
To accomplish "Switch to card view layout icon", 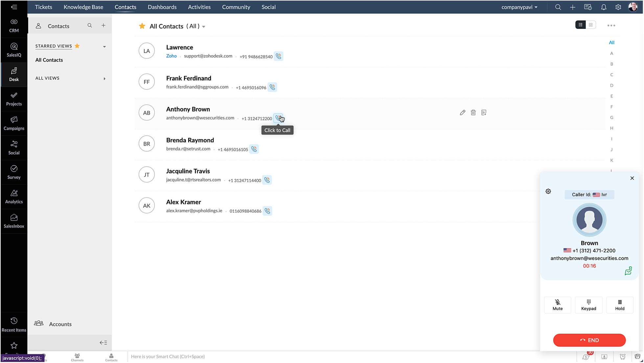I will tap(590, 25).
